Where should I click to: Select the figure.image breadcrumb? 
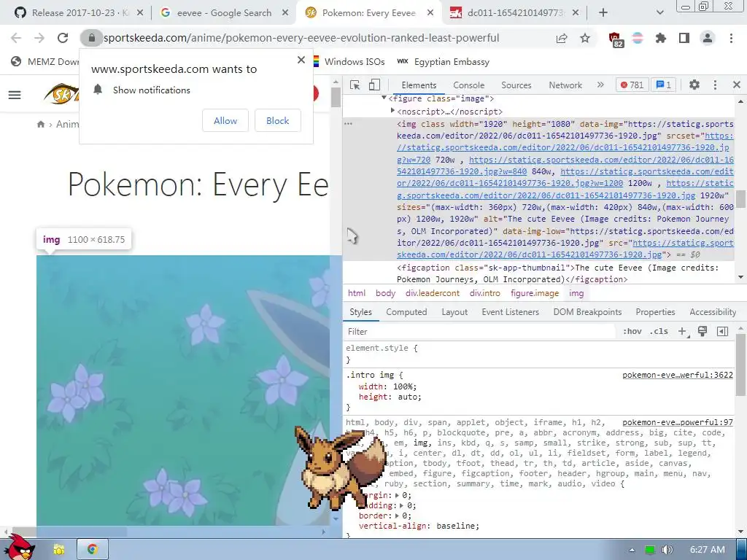[x=535, y=293]
